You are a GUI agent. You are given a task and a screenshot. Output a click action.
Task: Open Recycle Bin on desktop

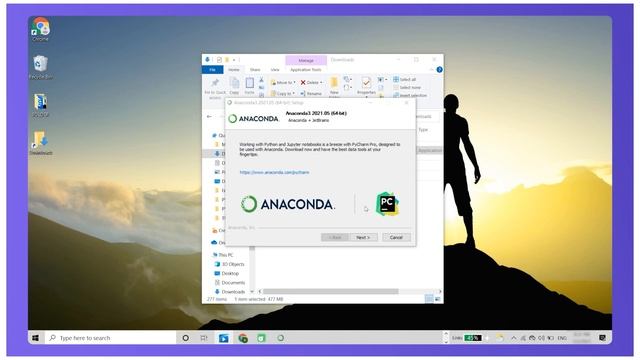click(40, 67)
